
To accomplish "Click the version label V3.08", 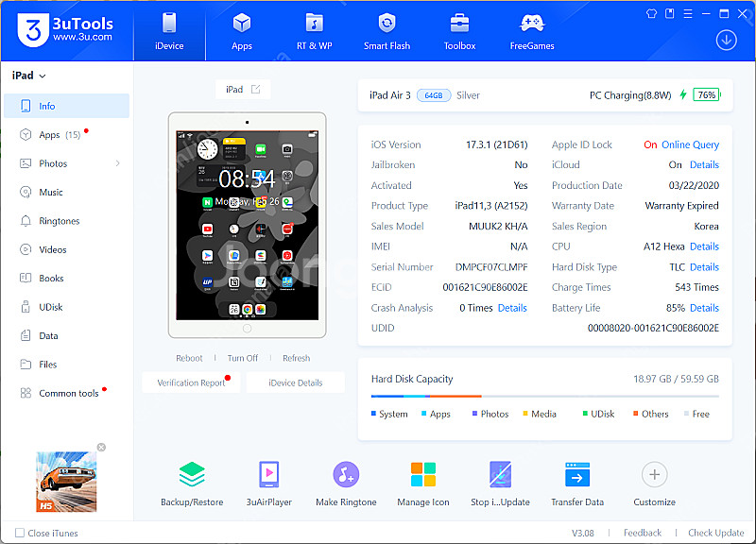I will click(x=582, y=533).
